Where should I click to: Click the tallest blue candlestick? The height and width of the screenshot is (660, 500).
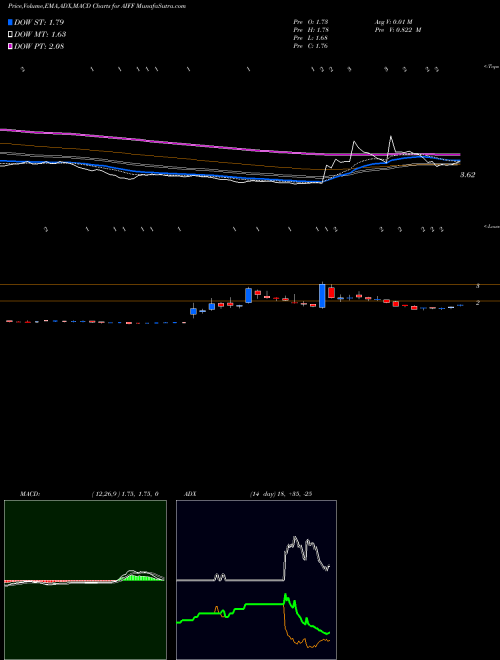coord(322,296)
